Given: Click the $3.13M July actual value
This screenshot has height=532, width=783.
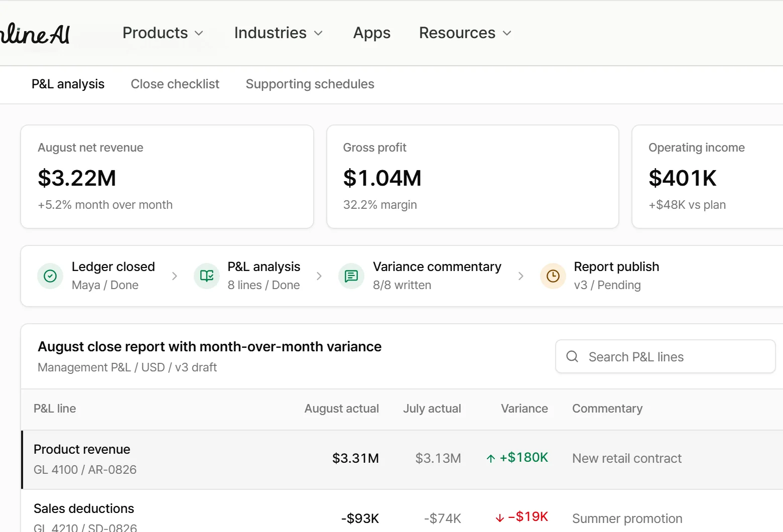Looking at the screenshot, I should pyautogui.click(x=438, y=458).
